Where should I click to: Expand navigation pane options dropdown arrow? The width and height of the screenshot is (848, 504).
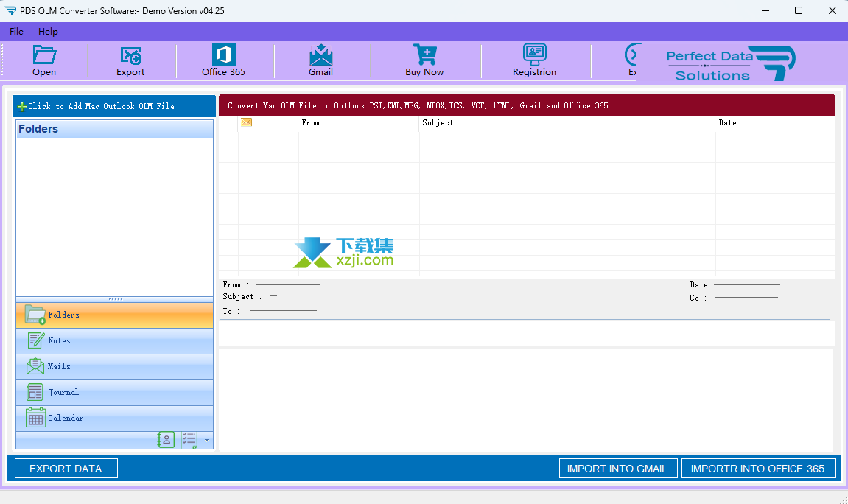click(x=206, y=440)
